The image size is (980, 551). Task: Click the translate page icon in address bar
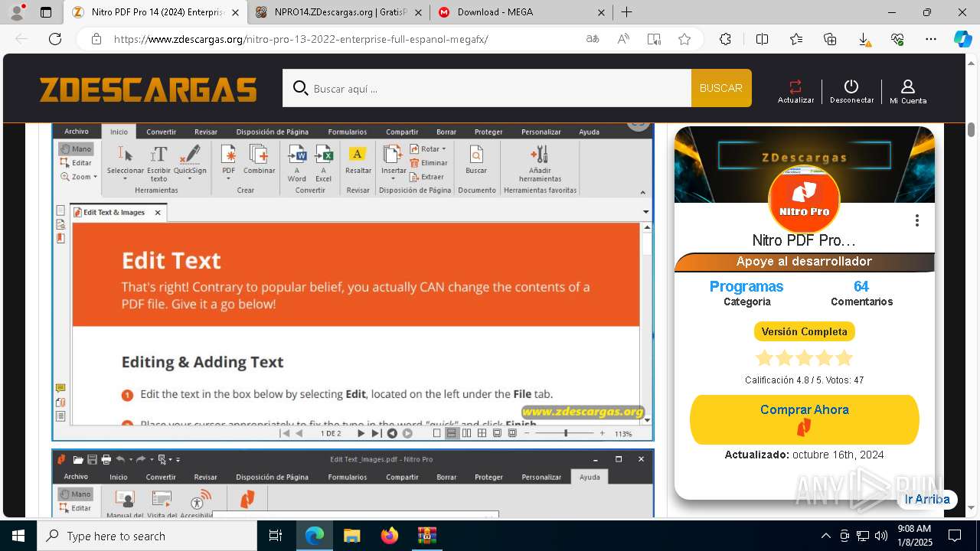[x=593, y=39]
